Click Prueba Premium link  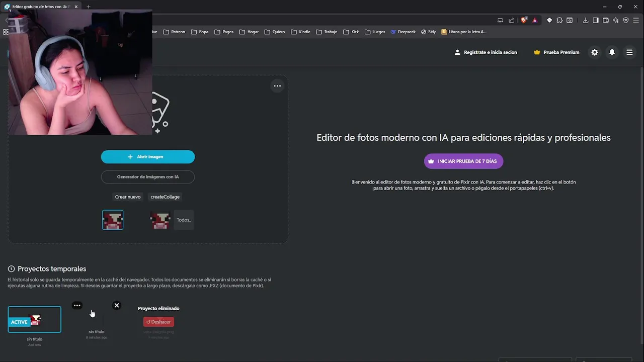coord(556,52)
